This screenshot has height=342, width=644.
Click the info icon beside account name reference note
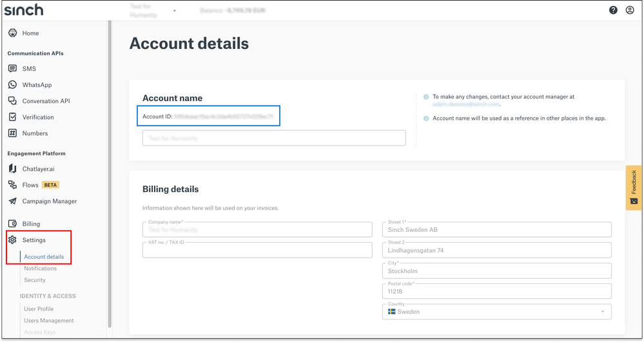(426, 119)
